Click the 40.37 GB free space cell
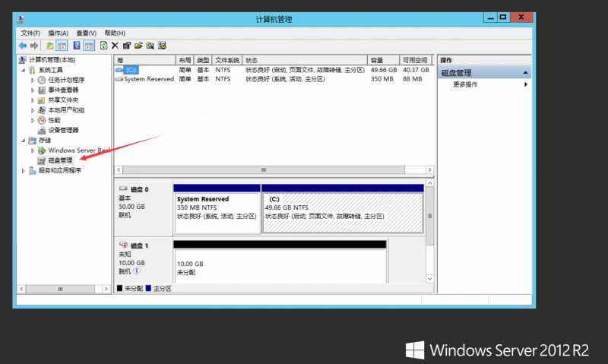The image size is (608, 364). (416, 70)
